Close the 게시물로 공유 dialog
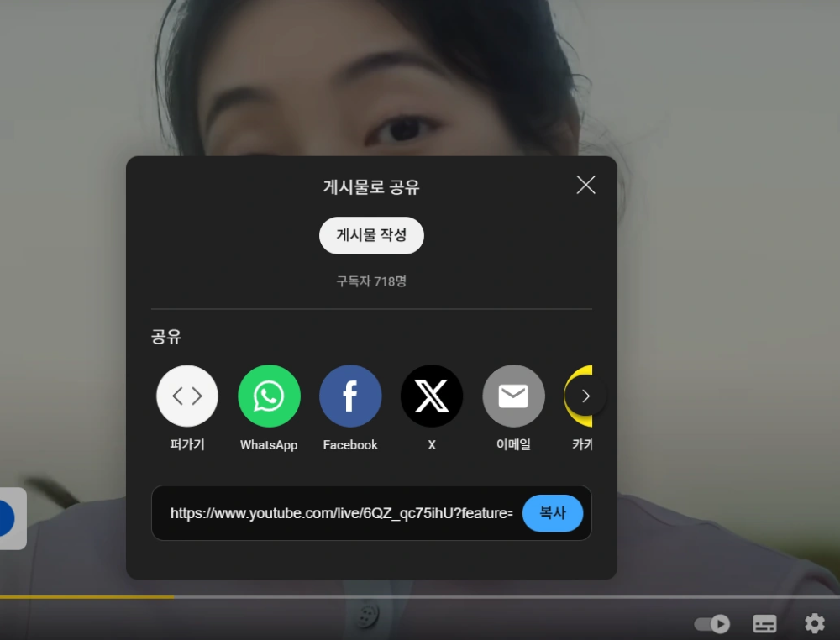The height and width of the screenshot is (640, 840). pos(585,185)
